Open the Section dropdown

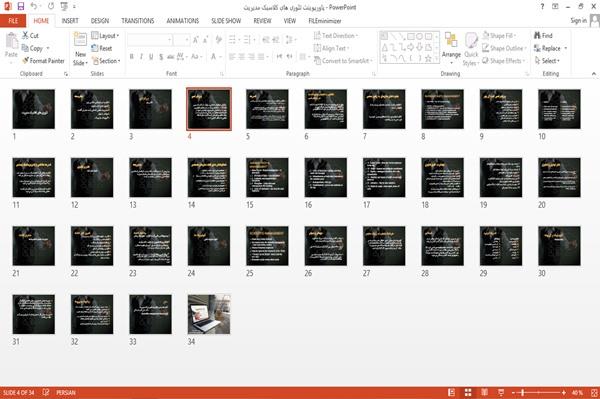click(x=106, y=60)
